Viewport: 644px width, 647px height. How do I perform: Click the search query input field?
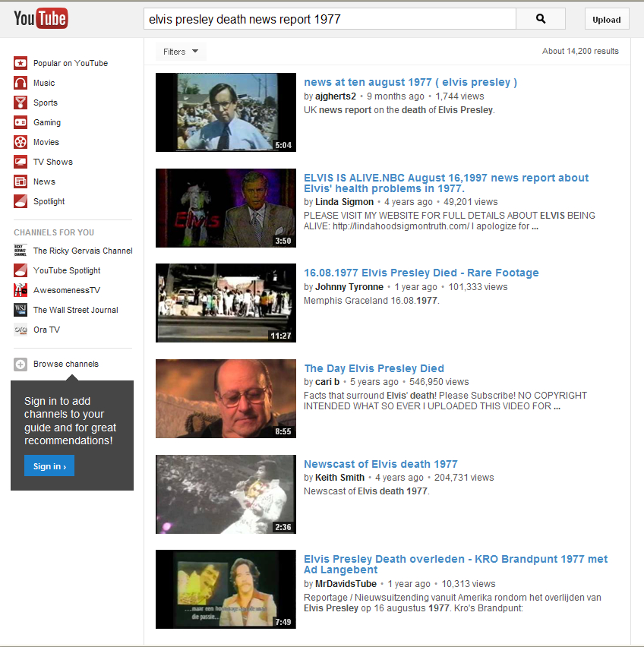(x=329, y=19)
